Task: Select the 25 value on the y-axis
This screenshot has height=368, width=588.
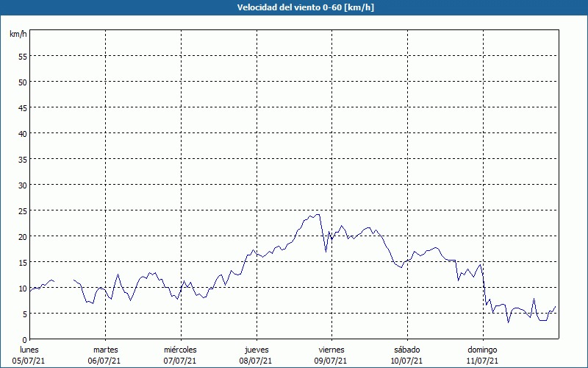Action: 23,210
